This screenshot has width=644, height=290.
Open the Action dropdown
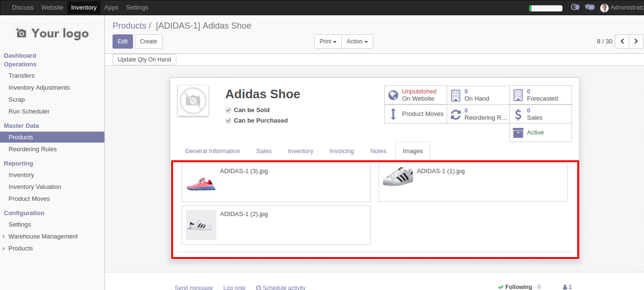[x=357, y=41]
